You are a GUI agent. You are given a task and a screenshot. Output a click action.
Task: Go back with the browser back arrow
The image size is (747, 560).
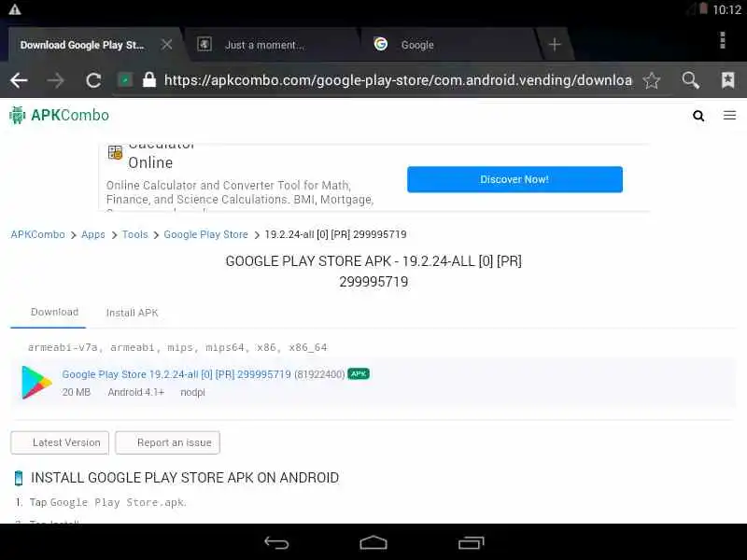click(19, 80)
